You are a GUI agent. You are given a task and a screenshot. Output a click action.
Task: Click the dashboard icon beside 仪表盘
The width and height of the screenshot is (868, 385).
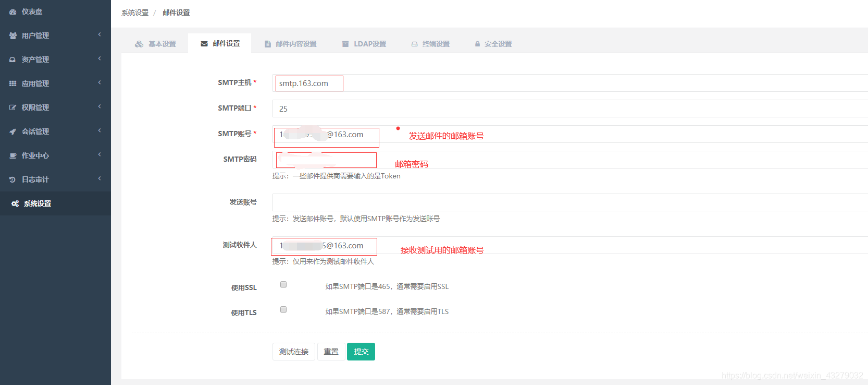pyautogui.click(x=13, y=12)
